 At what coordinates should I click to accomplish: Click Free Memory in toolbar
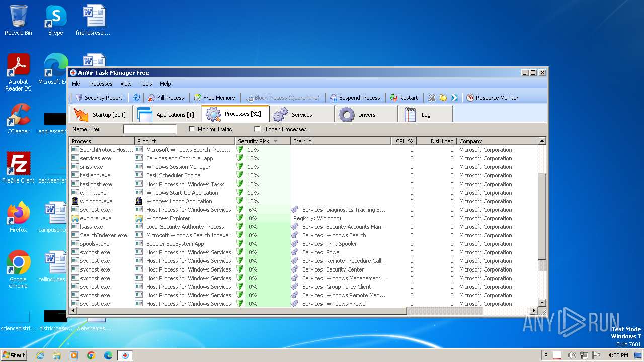pyautogui.click(x=215, y=98)
